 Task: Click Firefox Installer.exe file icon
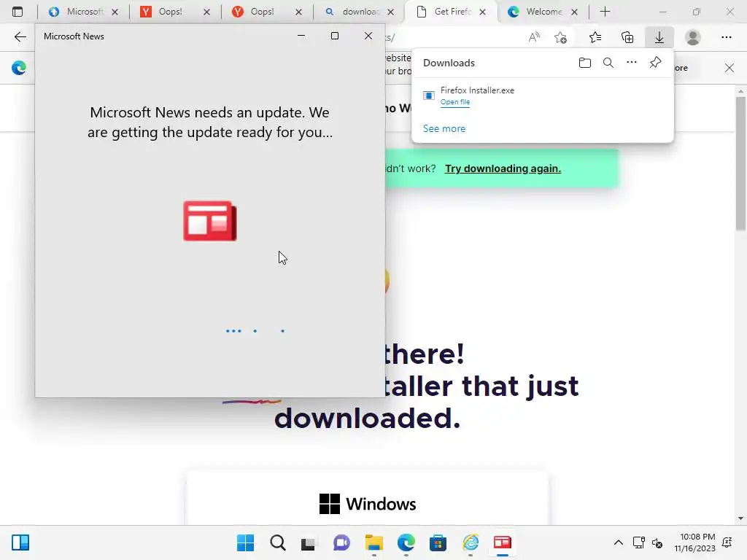(429, 96)
